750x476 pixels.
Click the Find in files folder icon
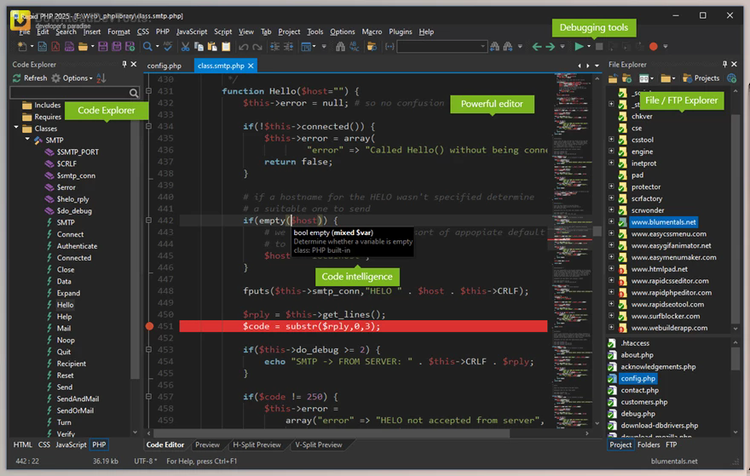coord(371,46)
